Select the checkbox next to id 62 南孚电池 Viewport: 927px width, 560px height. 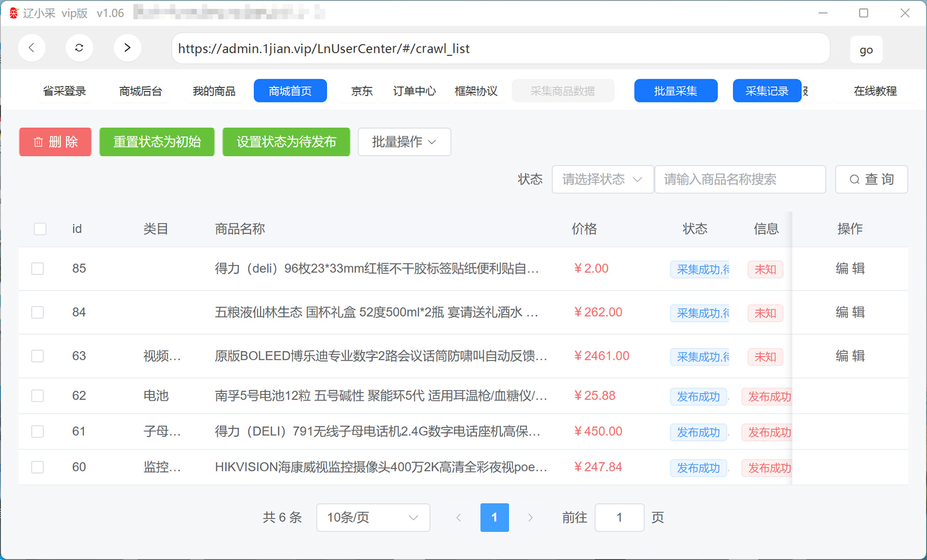pyautogui.click(x=37, y=395)
